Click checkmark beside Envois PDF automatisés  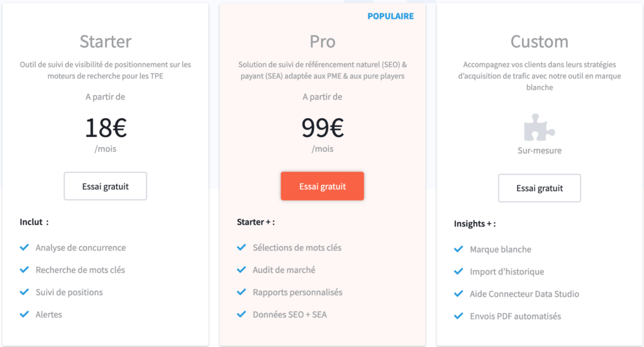pos(458,316)
